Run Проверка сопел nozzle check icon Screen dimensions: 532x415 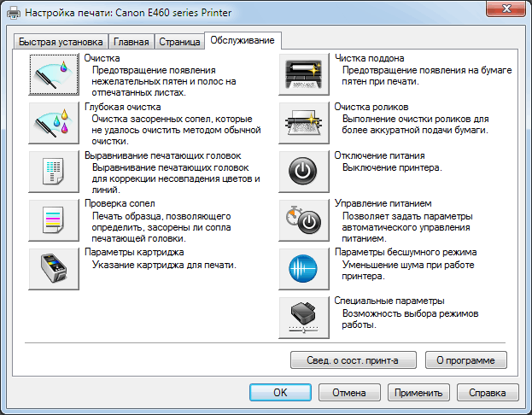pos(54,220)
